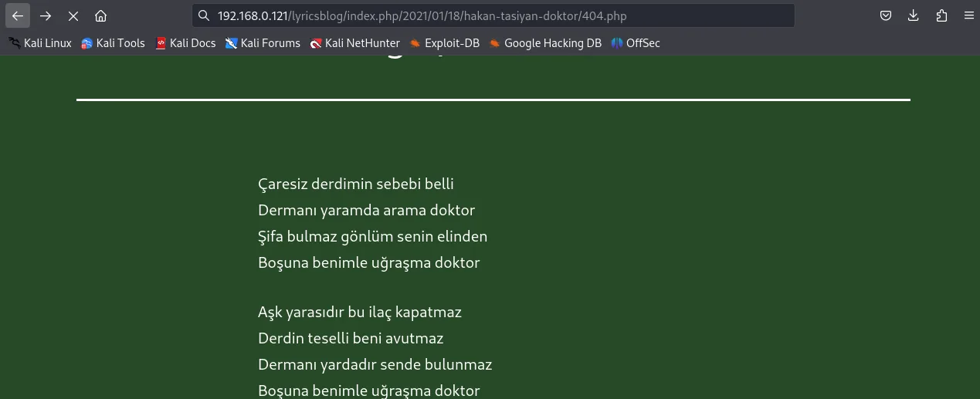Click lyric line 'Aşk yarasıdır bu ilaç kapatmaz'
Image resolution: width=980 pixels, height=399 pixels.
click(360, 313)
